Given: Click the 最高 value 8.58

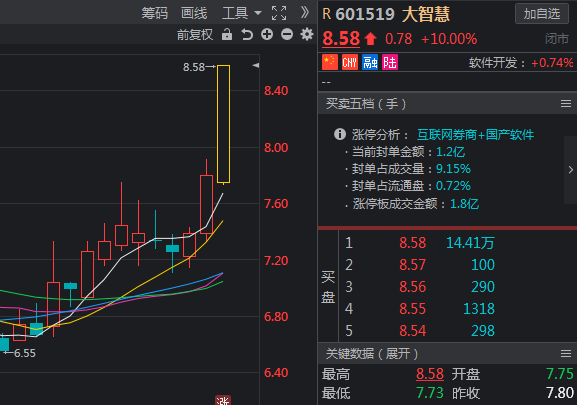Looking at the screenshot, I should pos(430,374).
